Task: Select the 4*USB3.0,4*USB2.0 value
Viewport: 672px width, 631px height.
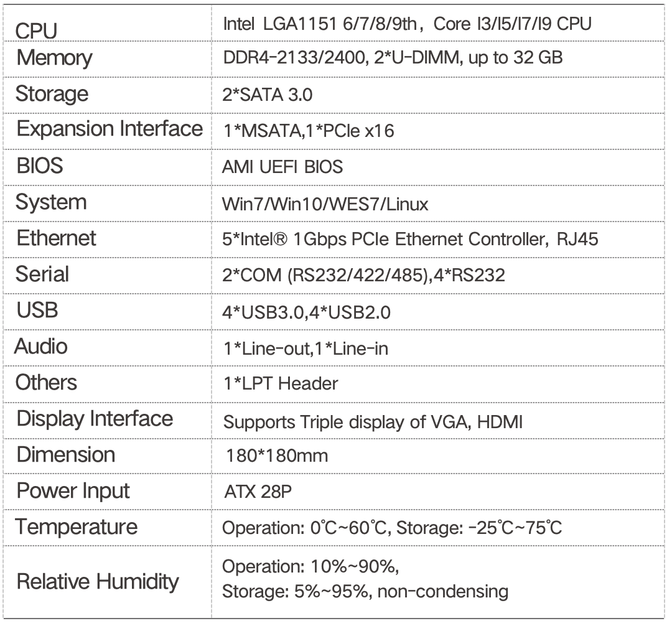Action: (x=307, y=312)
